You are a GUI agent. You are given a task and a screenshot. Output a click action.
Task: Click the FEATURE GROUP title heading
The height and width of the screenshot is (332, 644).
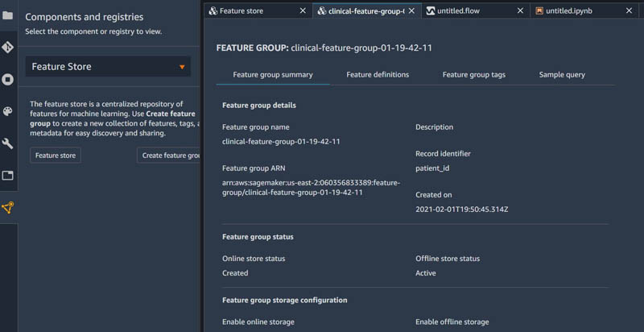324,48
